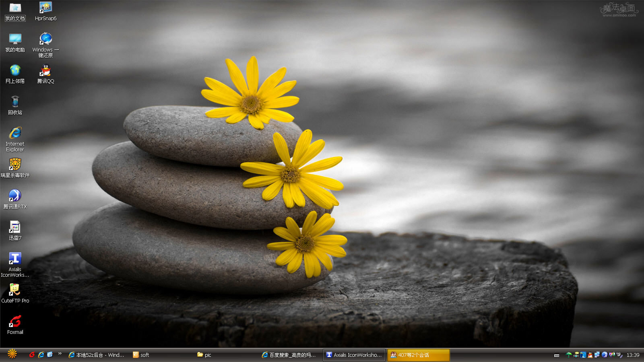644x362 pixels.
Task: Select the 迅雷7 desktop shortcut
Action: (15, 231)
